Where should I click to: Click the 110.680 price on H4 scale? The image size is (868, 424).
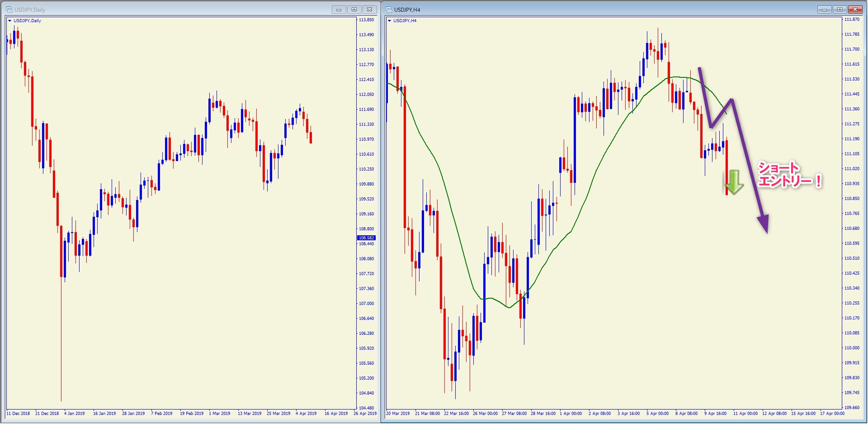852,229
